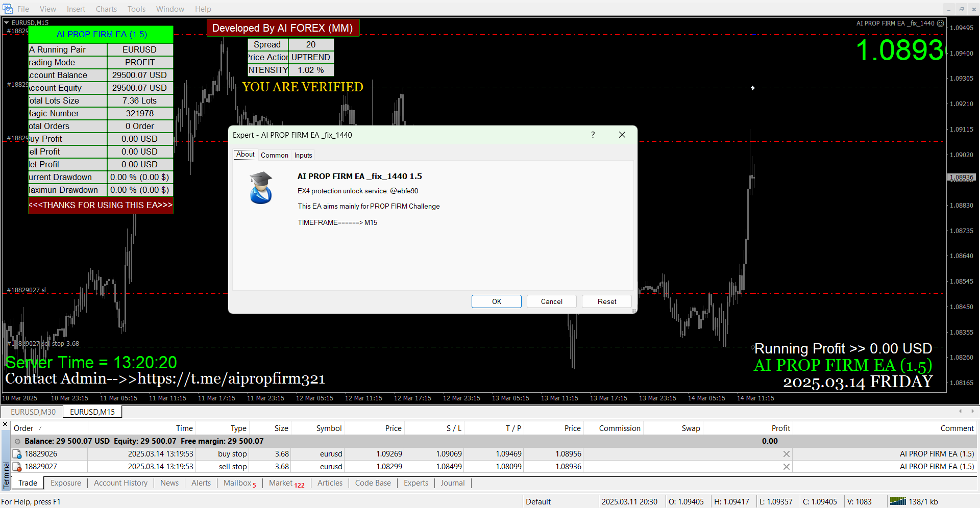Image resolution: width=980 pixels, height=508 pixels.
Task: Delete buy stop order using its X icon
Action: [786, 454]
